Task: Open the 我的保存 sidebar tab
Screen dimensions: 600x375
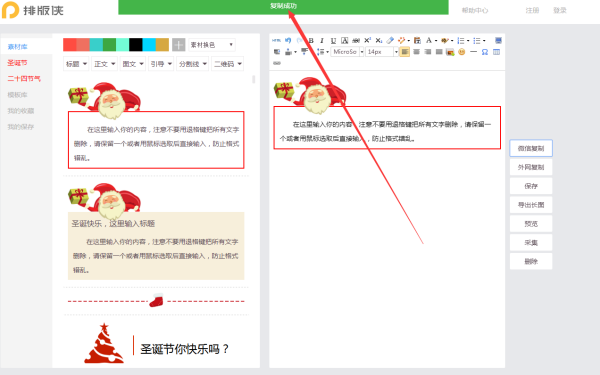Action: pyautogui.click(x=21, y=127)
